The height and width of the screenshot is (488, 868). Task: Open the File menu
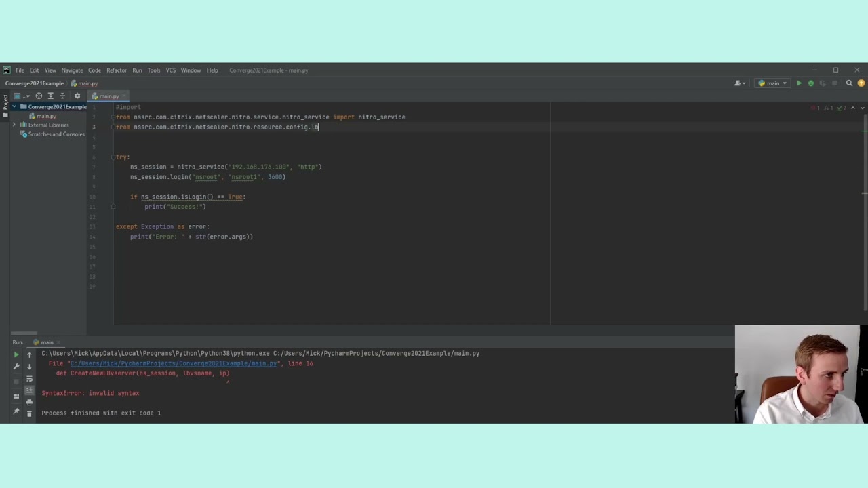(20, 70)
